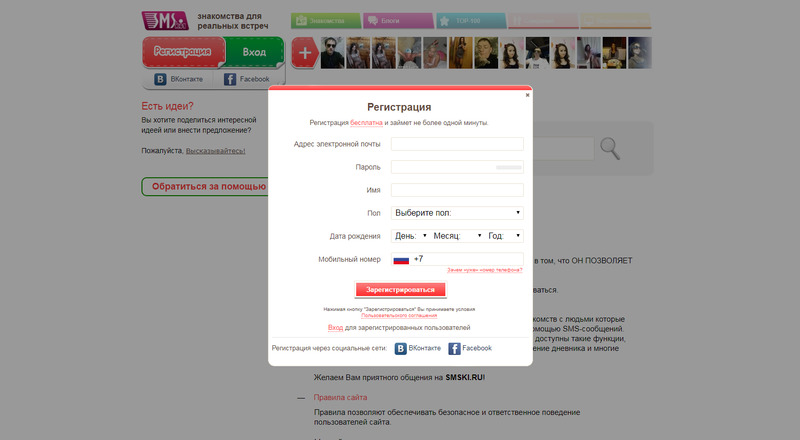Click the red plus add-photo icon

(x=305, y=53)
